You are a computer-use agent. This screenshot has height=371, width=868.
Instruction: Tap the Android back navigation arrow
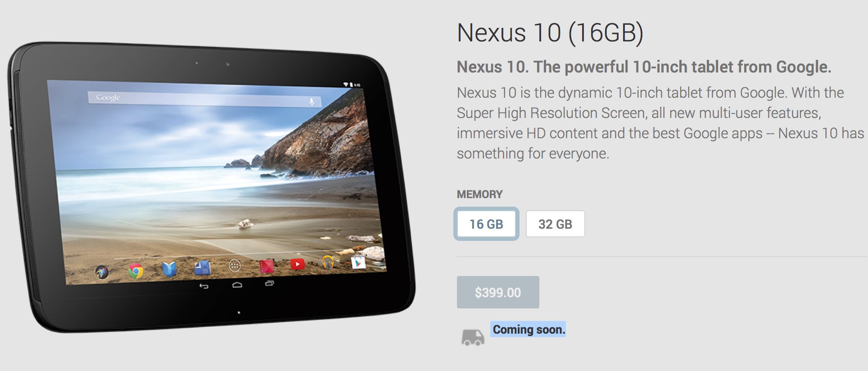[x=204, y=286]
